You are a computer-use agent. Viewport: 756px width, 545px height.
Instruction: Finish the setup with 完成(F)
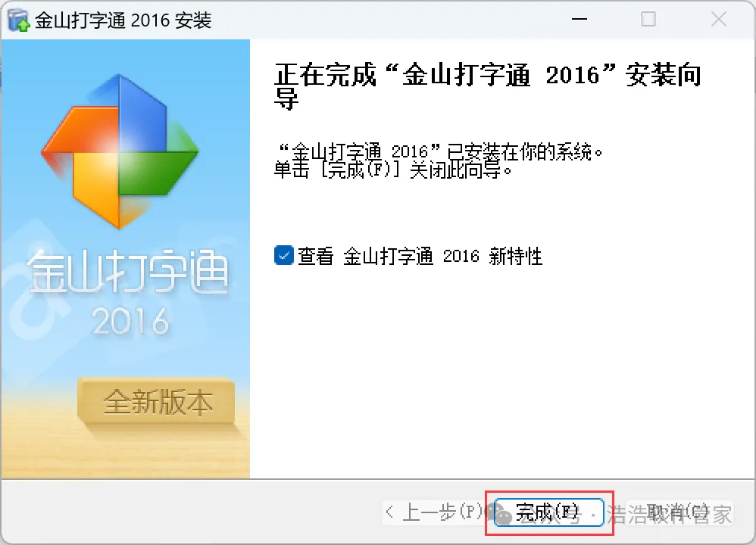pyautogui.click(x=549, y=512)
